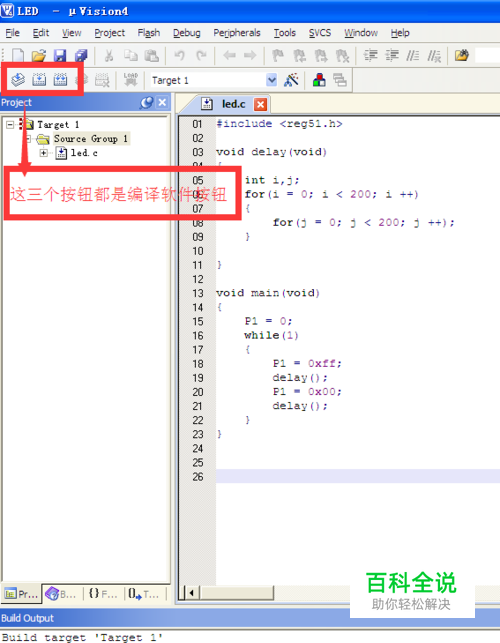500x643 pixels.
Task: Open the Help menu
Action: coord(400,33)
